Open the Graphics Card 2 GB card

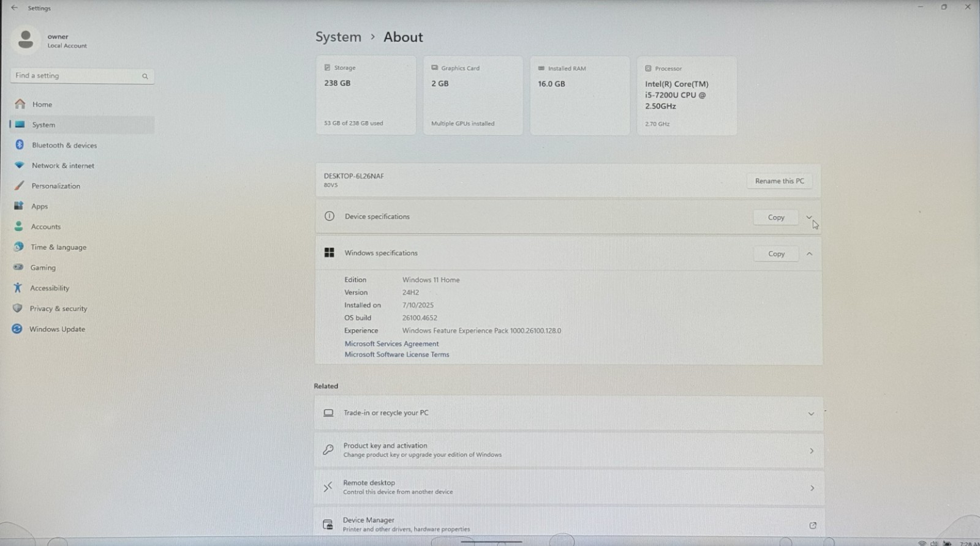473,95
